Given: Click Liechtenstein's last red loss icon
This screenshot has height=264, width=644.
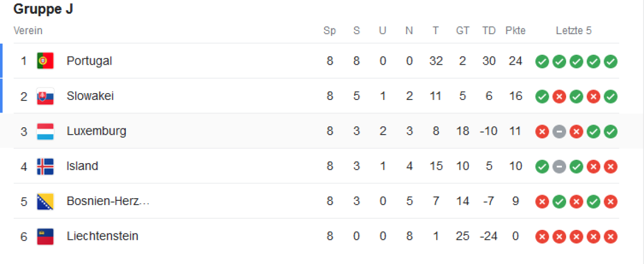Looking at the screenshot, I should pos(610,237).
